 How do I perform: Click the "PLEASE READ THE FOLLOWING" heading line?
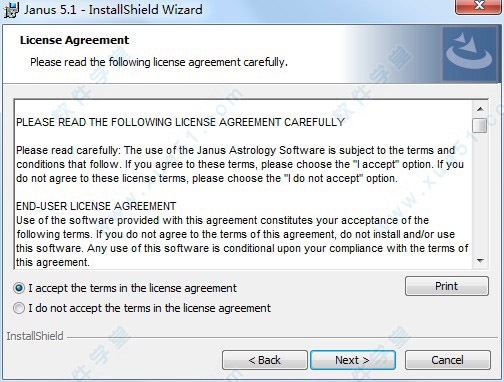[x=180, y=122]
